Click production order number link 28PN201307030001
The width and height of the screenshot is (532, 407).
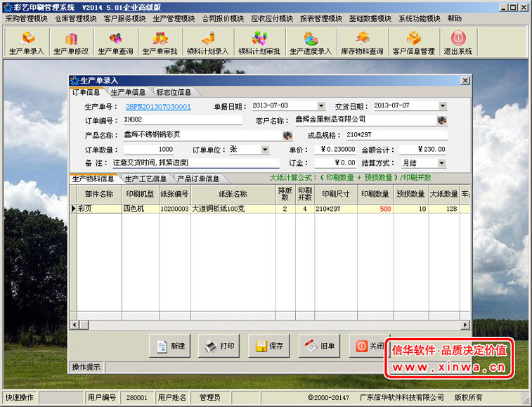tap(158, 107)
